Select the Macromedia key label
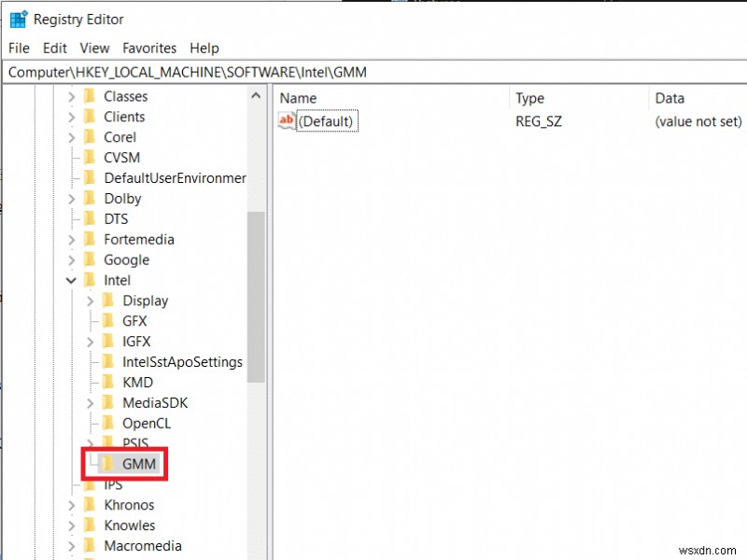Image resolution: width=747 pixels, height=560 pixels. (x=143, y=546)
